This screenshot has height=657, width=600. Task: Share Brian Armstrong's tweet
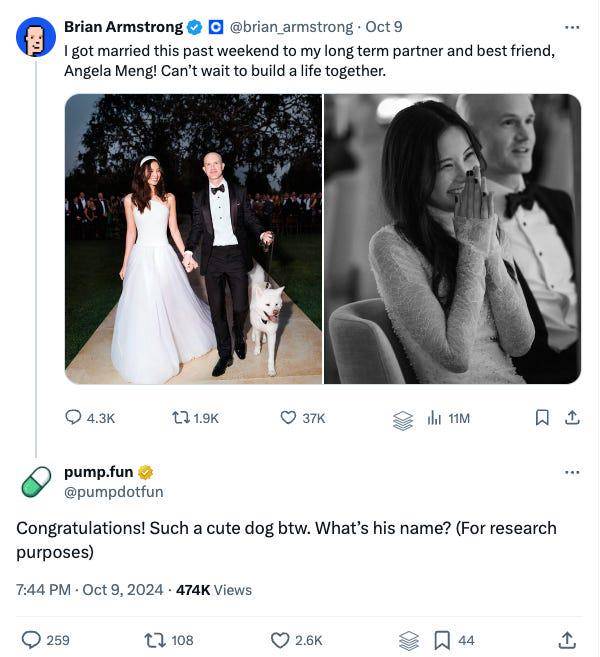click(573, 418)
